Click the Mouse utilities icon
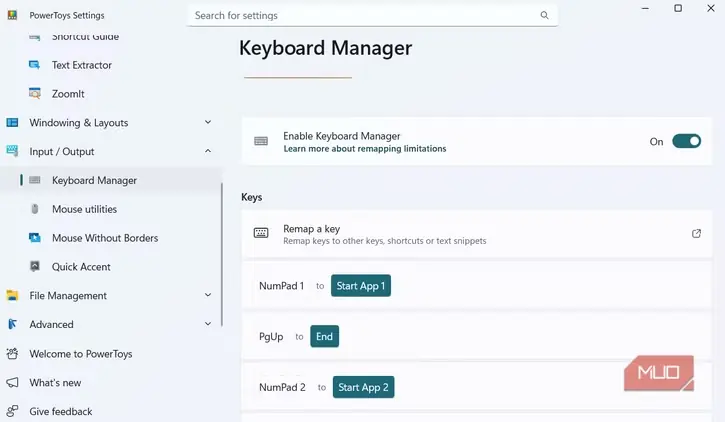The height and width of the screenshot is (422, 725). [x=35, y=209]
